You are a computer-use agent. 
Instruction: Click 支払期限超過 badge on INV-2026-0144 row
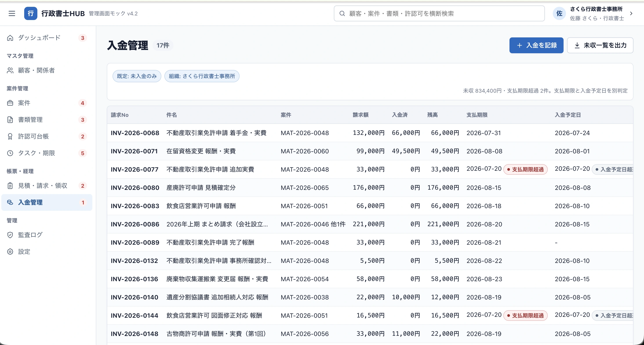click(x=525, y=316)
